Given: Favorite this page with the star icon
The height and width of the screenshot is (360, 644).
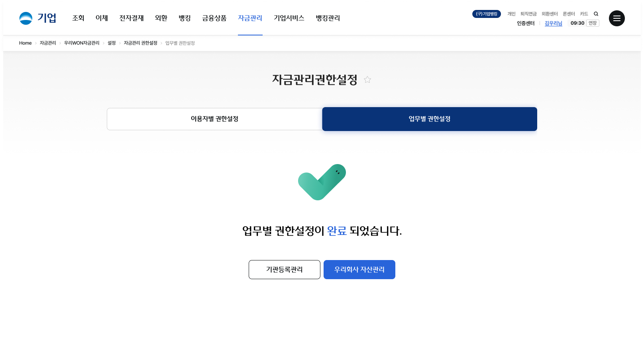Looking at the screenshot, I should tap(367, 80).
